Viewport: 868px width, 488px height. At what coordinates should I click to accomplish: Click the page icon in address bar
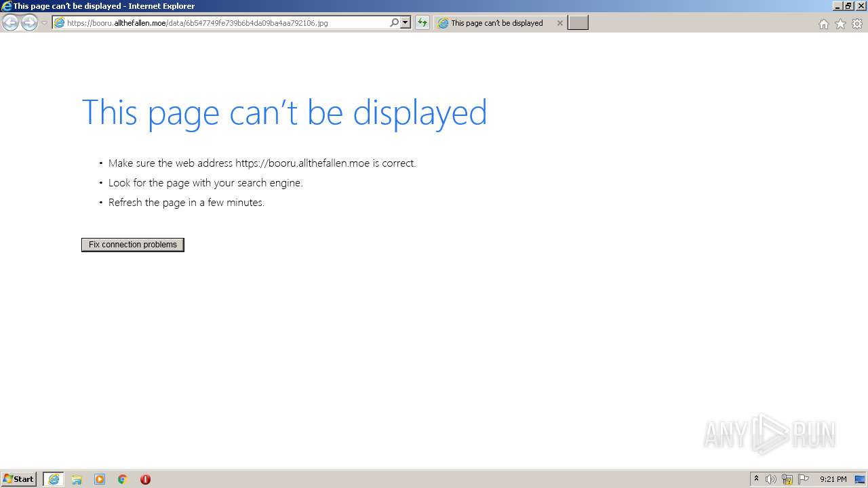[x=59, y=23]
